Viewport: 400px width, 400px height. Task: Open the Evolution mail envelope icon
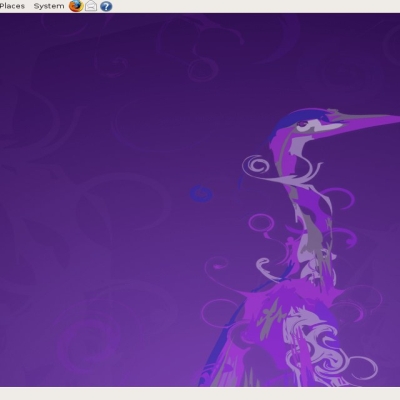91,6
